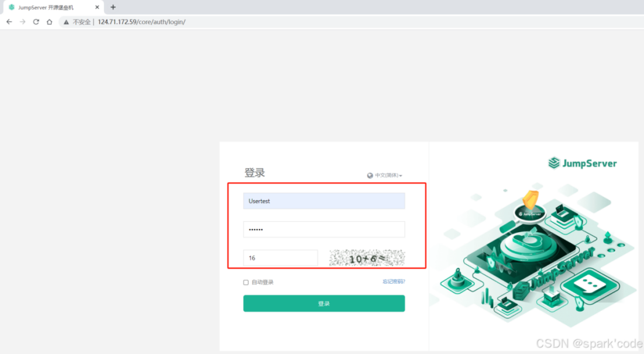This screenshot has height=354, width=644.
Task: Click the browser back arrow
Action: tap(9, 22)
